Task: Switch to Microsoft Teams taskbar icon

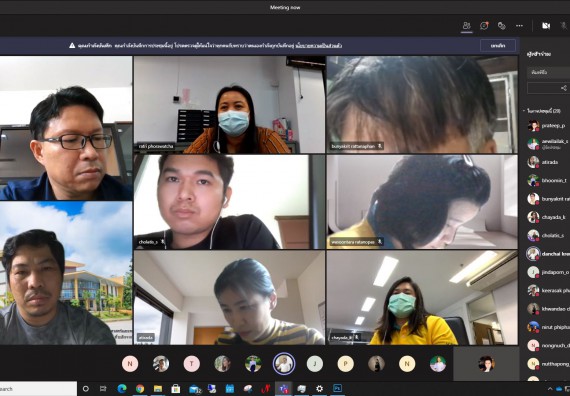Action: [x=283, y=389]
